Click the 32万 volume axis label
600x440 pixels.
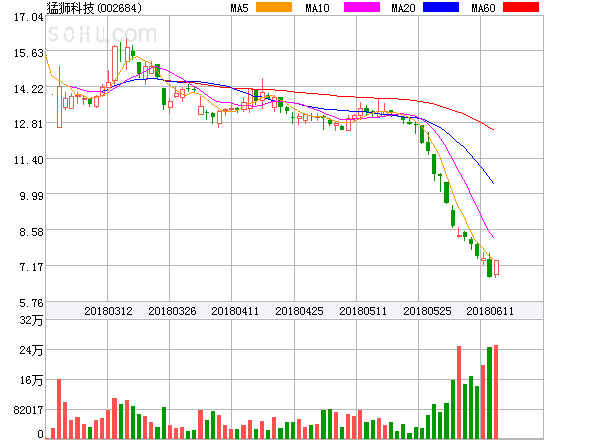coord(31,320)
